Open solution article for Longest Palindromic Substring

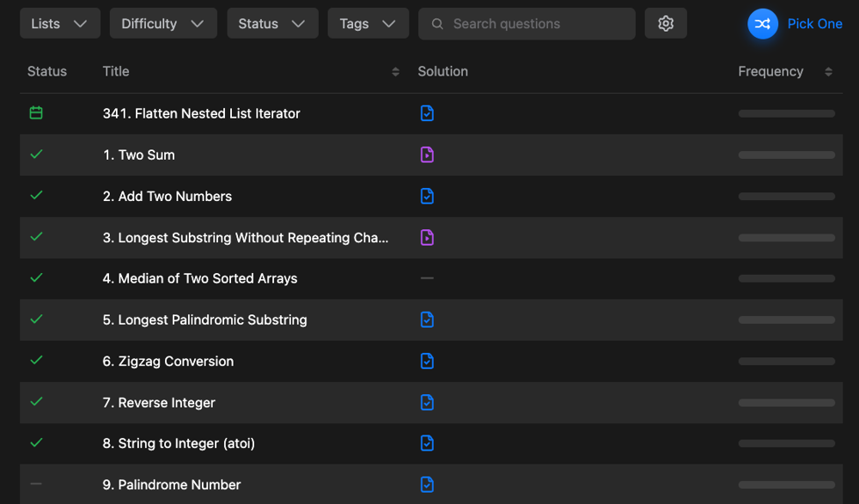point(427,320)
